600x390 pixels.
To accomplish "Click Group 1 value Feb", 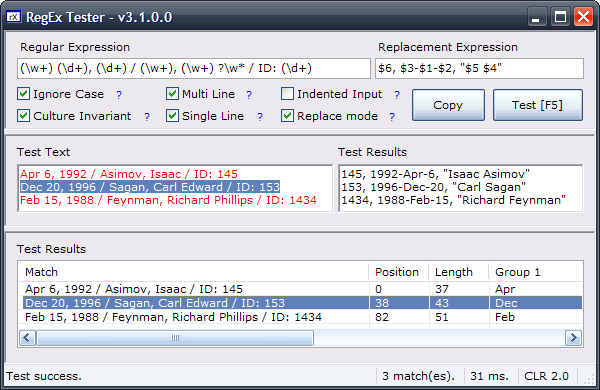I will coord(505,317).
